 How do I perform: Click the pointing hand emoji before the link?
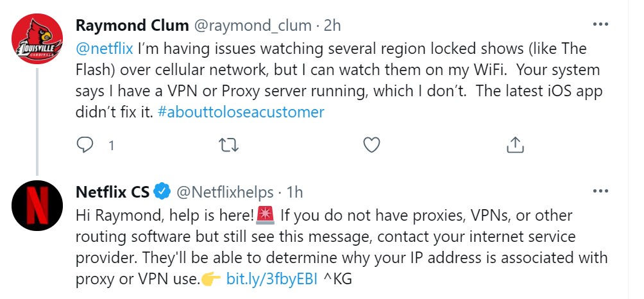click(x=211, y=279)
